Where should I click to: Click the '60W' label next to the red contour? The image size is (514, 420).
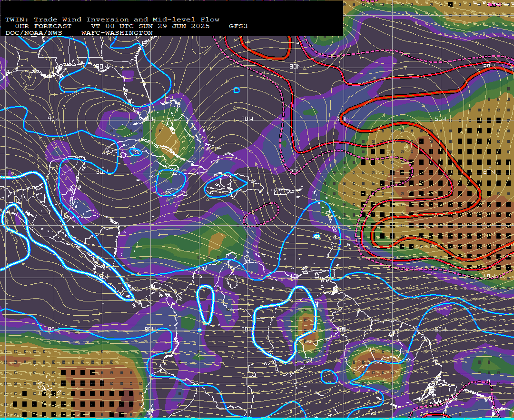tap(345, 119)
